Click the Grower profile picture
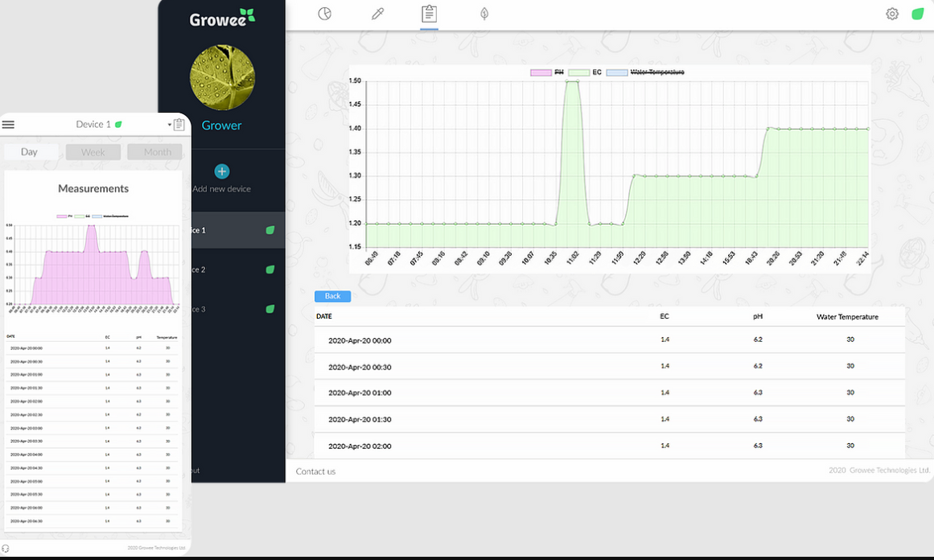 [222, 78]
